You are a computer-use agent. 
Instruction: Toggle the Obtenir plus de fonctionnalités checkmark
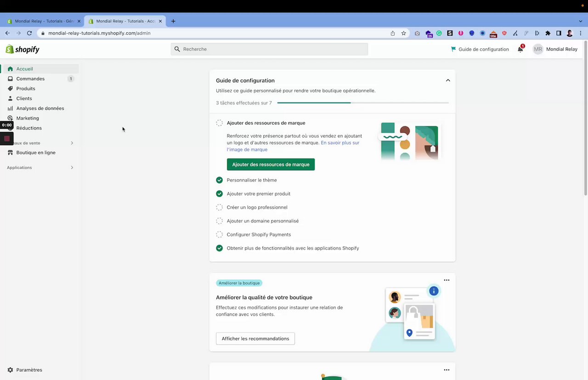(220, 248)
